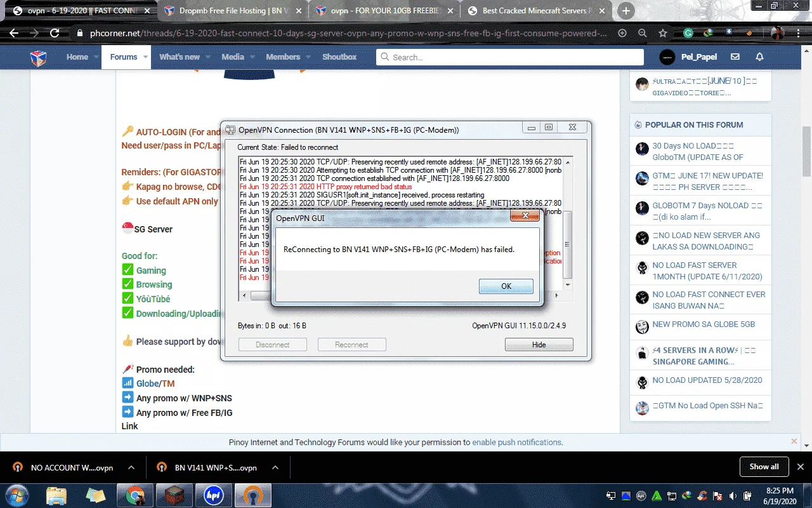This screenshot has height=508, width=812.
Task: Click OK in the OpenVPN GUI dialog
Action: [506, 286]
